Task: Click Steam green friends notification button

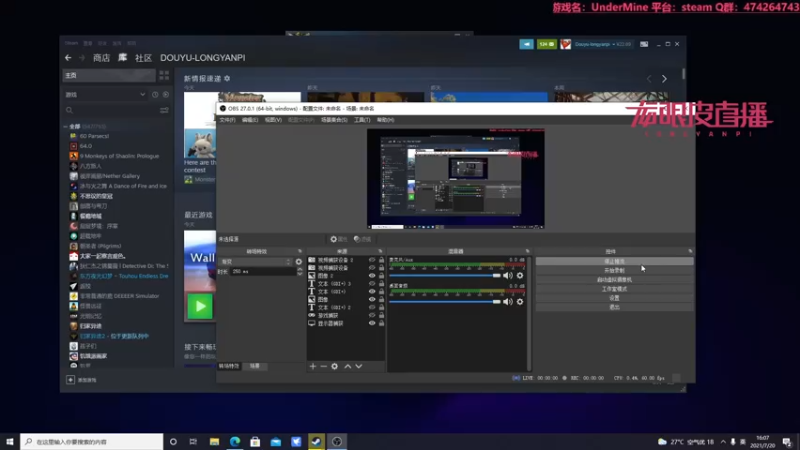Action: click(x=546, y=44)
